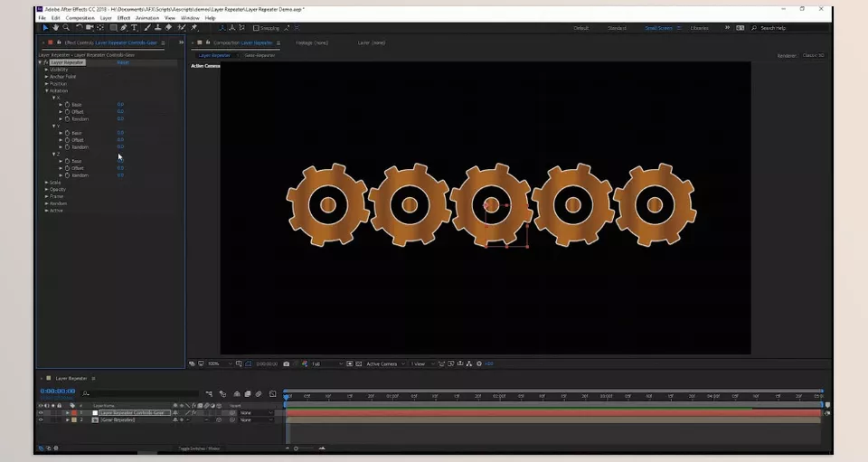Select the Rotation tool
This screenshot has height=462, width=868.
(80, 28)
